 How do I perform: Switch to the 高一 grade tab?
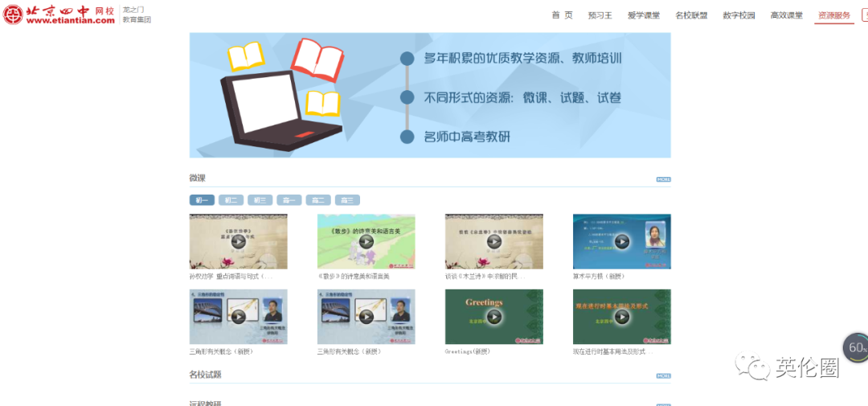click(289, 200)
